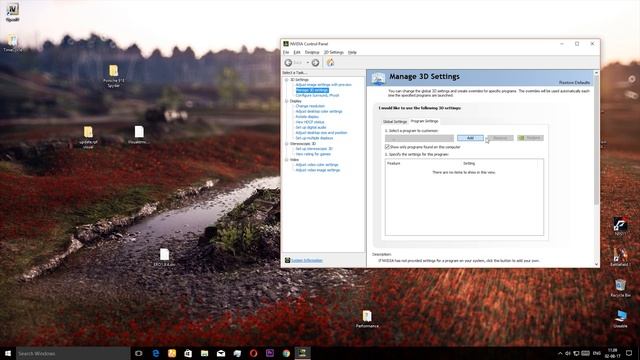Select Set up stereoscopic 3D
This screenshot has width=640, height=360.
(314, 149)
